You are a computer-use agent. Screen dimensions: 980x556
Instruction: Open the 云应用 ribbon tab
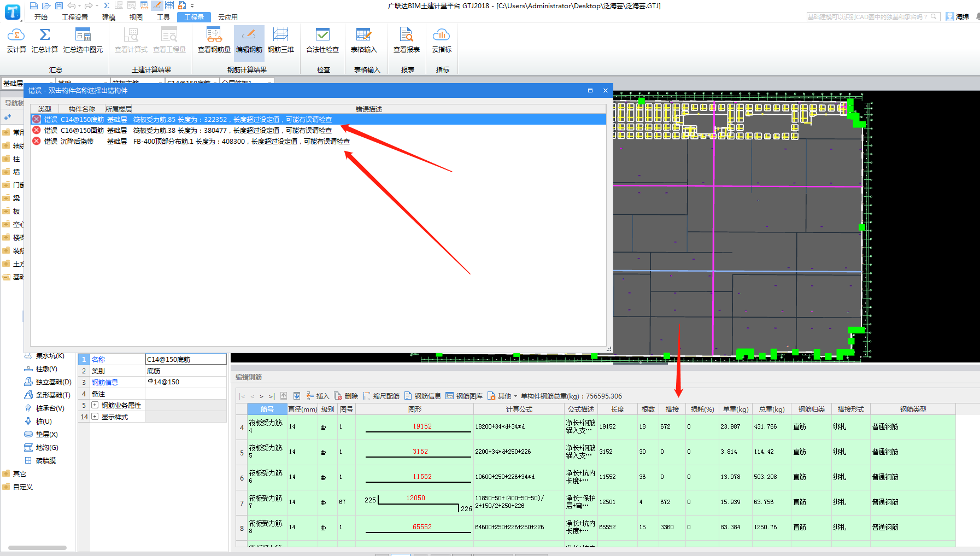click(x=228, y=17)
